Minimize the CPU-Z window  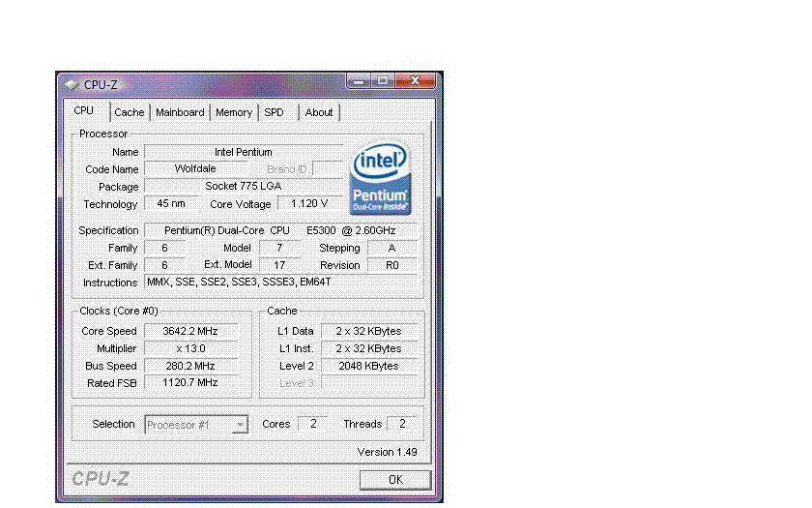tap(359, 81)
